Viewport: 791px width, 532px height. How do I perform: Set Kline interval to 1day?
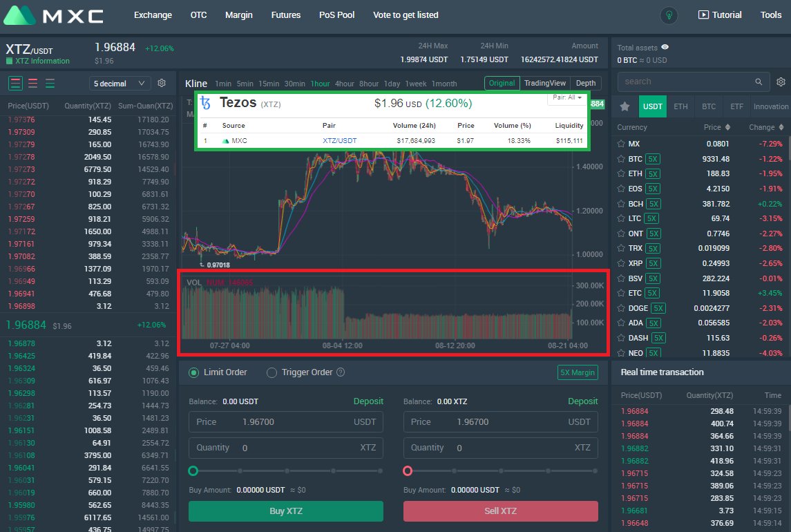(392, 84)
